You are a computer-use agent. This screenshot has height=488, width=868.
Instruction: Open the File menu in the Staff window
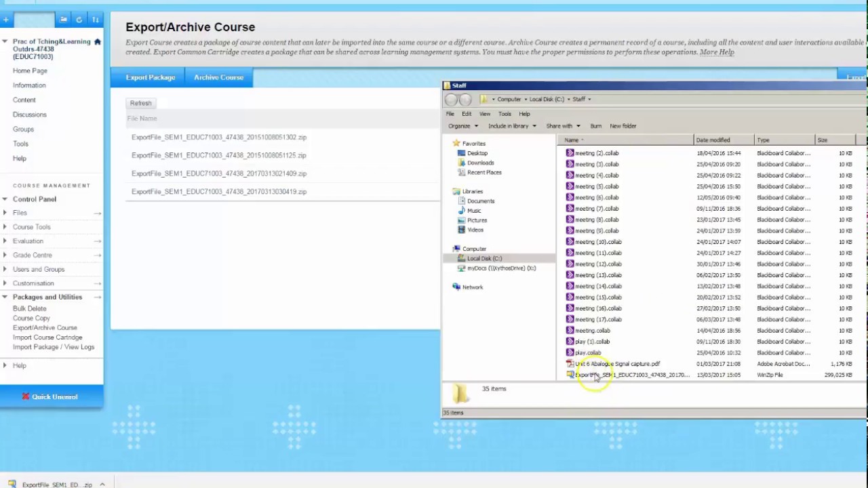click(x=450, y=114)
